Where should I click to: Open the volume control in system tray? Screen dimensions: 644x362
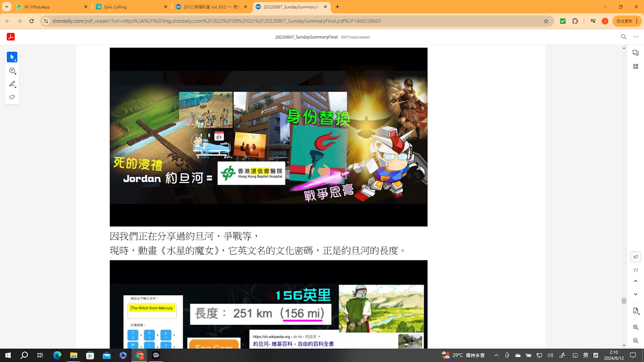(x=550, y=355)
